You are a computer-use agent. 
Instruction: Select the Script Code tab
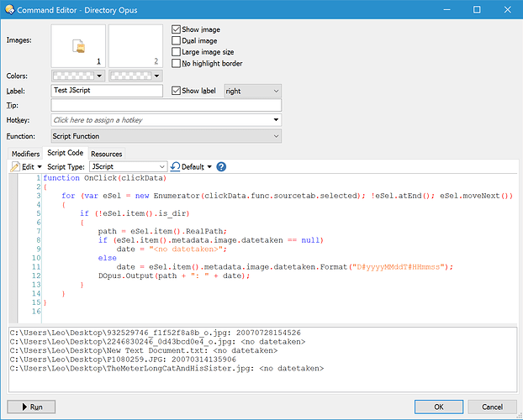65,153
